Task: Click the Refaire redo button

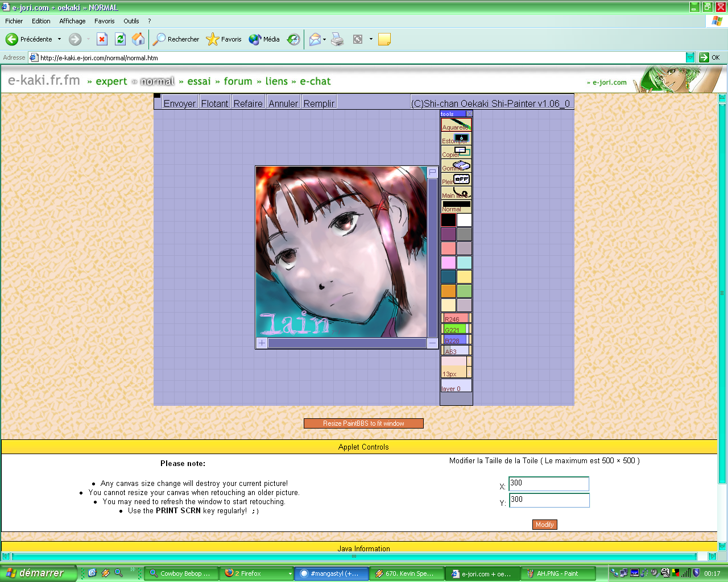Action: [248, 103]
